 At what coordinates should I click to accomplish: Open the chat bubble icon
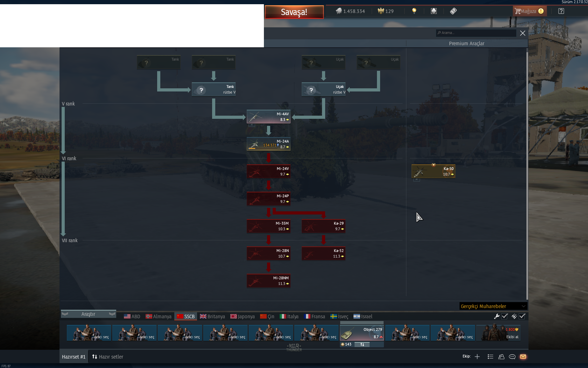tap(512, 356)
